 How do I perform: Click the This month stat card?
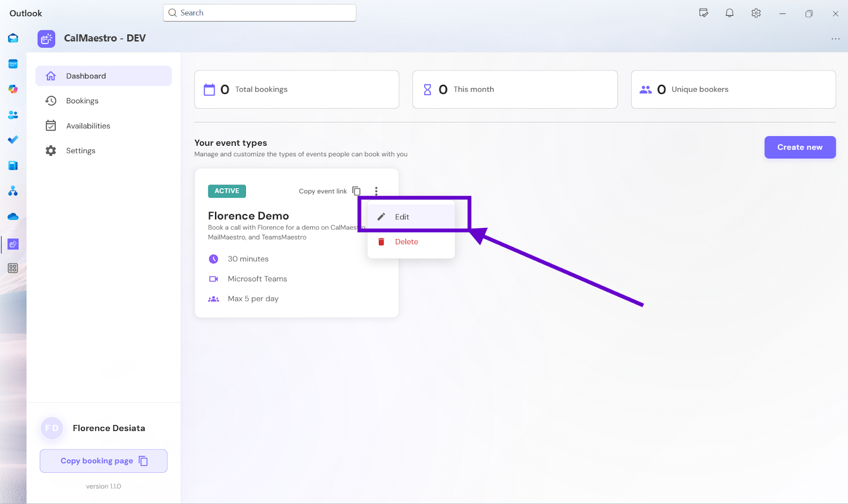coord(515,90)
